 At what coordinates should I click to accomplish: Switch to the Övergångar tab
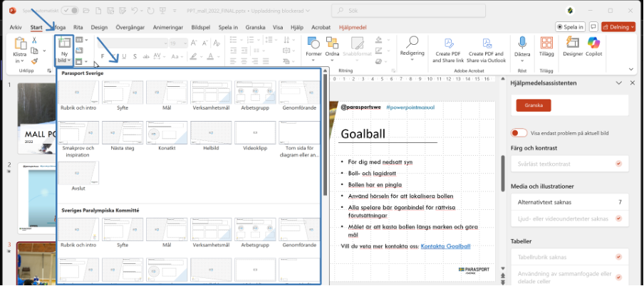pyautogui.click(x=130, y=28)
